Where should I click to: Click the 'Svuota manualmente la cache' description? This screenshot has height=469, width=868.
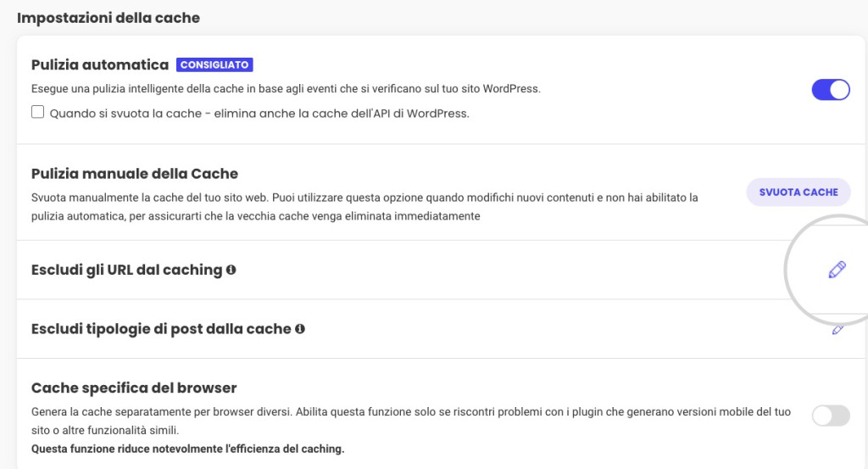(364, 207)
